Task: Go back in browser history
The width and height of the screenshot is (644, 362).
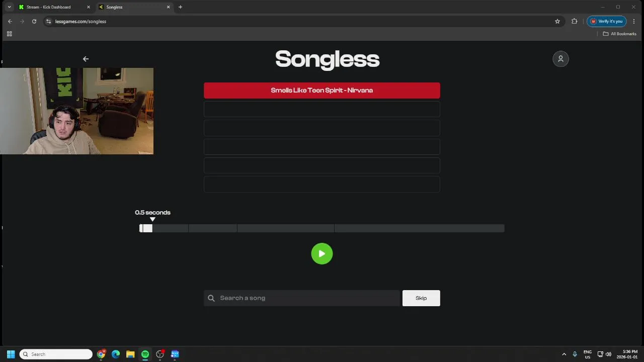Action: tap(10, 21)
